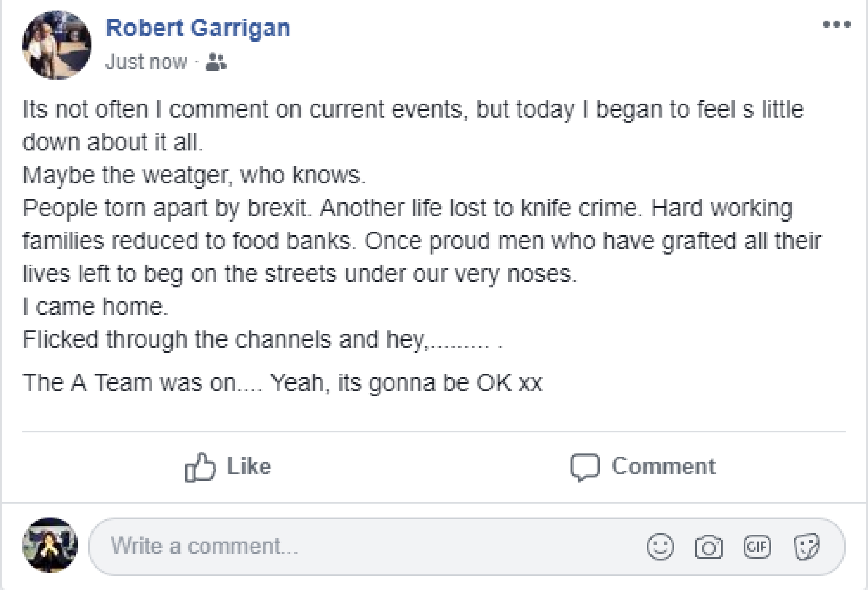Click the friends audience icon beside Just now
This screenshot has width=868, height=590.
[x=216, y=62]
